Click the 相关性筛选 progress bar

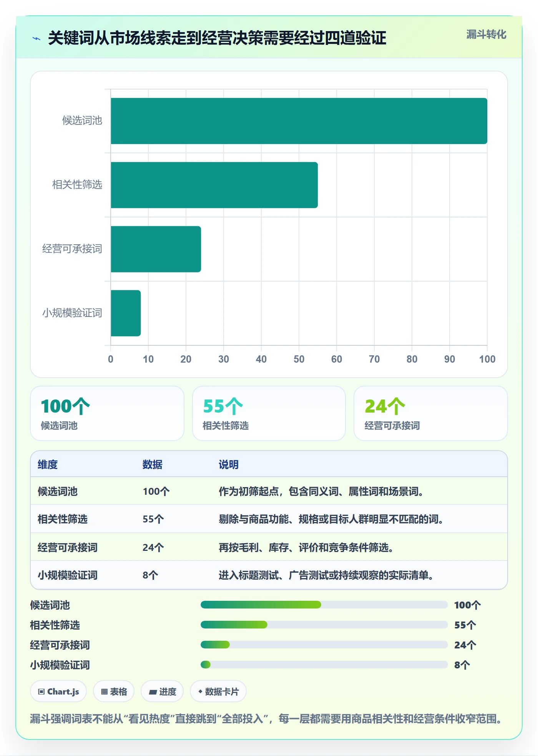pos(324,625)
